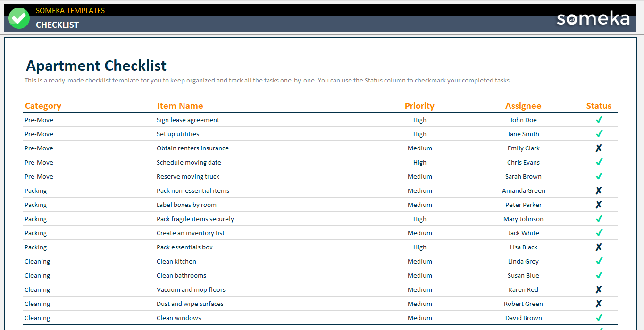Image resolution: width=644 pixels, height=330 pixels.
Task: Select assignee Karen Red
Action: coord(523,289)
